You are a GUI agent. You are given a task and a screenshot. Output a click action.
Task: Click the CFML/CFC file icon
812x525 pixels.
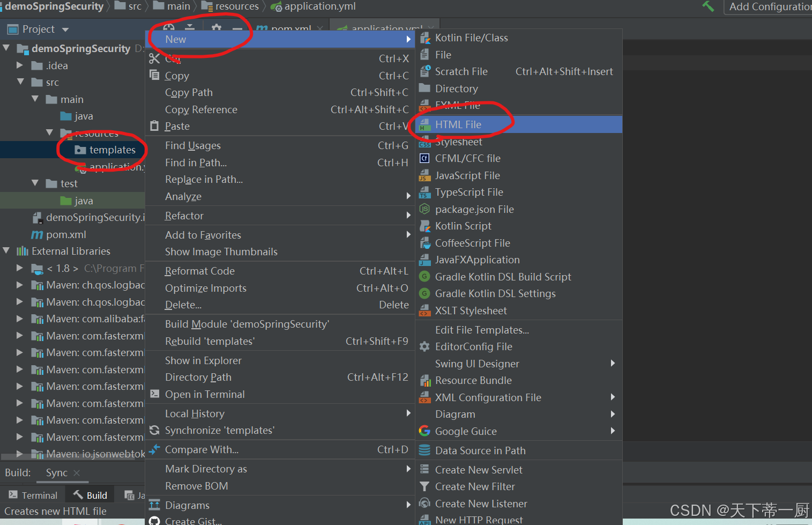click(425, 158)
